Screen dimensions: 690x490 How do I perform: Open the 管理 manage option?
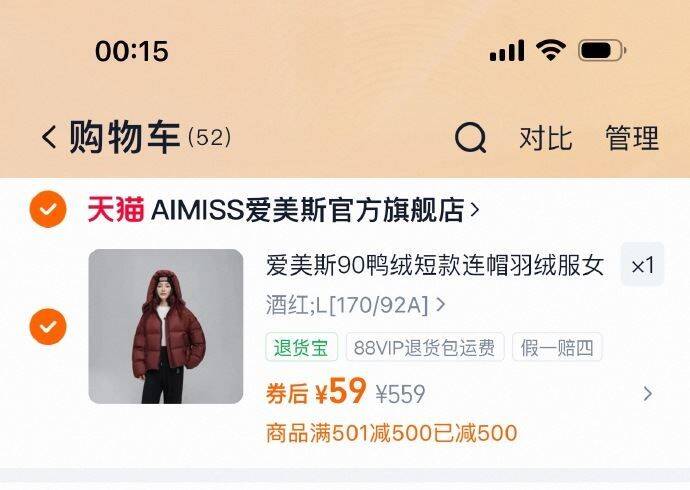click(x=632, y=138)
